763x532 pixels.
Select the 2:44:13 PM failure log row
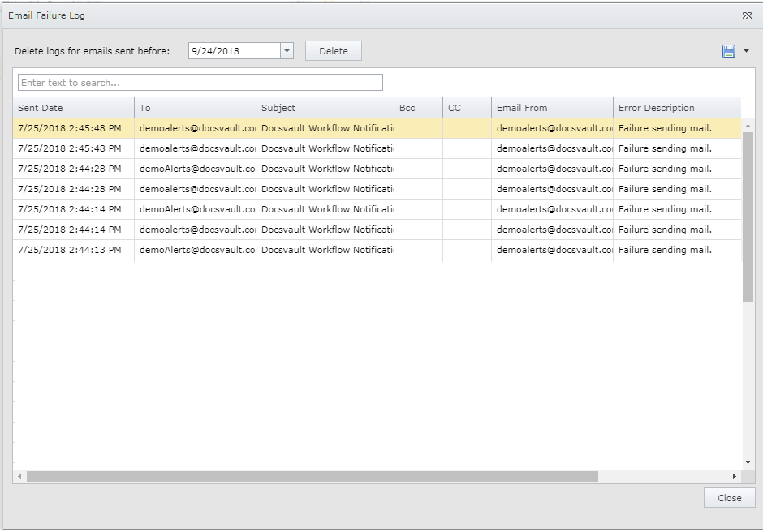click(325, 249)
